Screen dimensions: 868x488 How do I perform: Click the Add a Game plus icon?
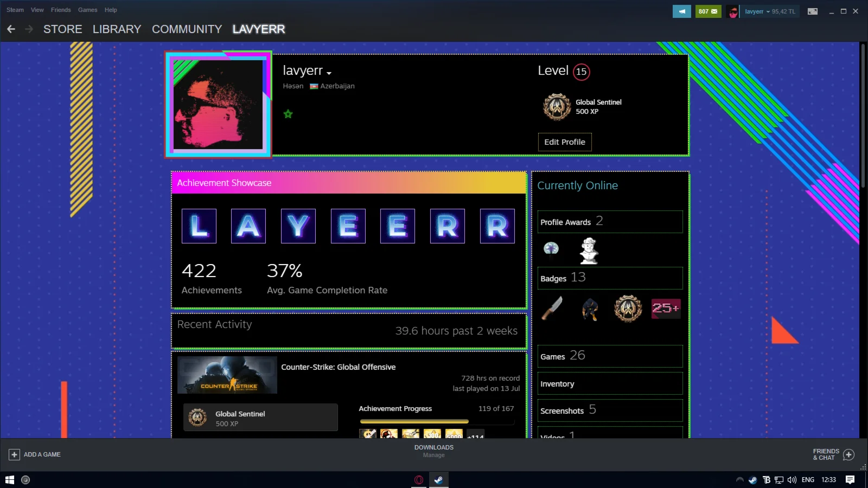pyautogui.click(x=15, y=454)
